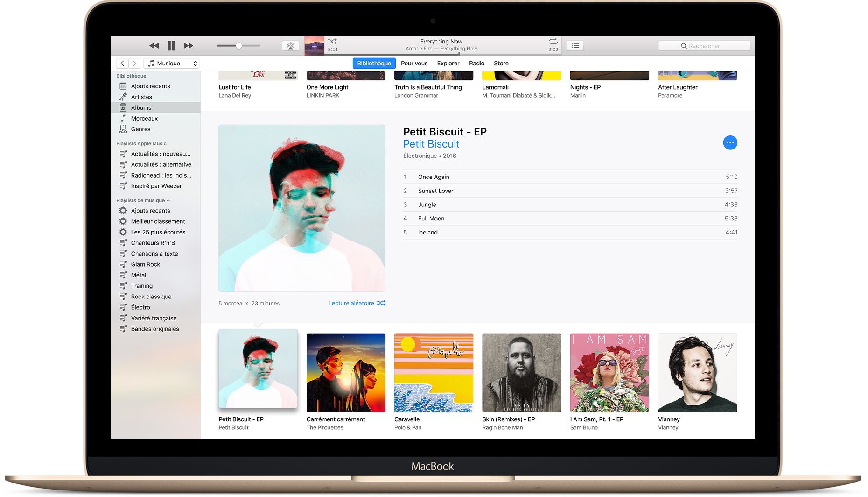Open Les 25 plus écoutés playlist
The image size is (868, 497).
coord(155,232)
